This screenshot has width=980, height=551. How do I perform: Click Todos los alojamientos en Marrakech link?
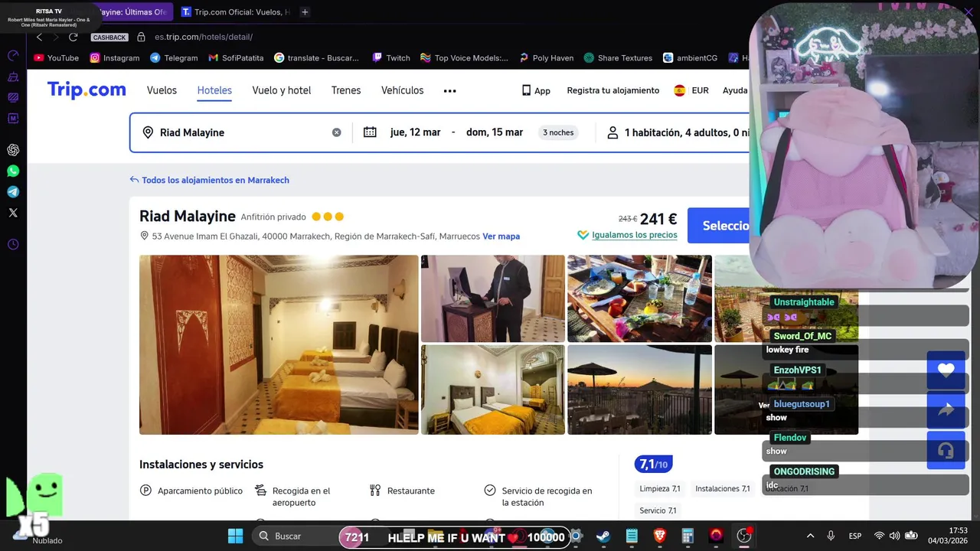tap(210, 180)
